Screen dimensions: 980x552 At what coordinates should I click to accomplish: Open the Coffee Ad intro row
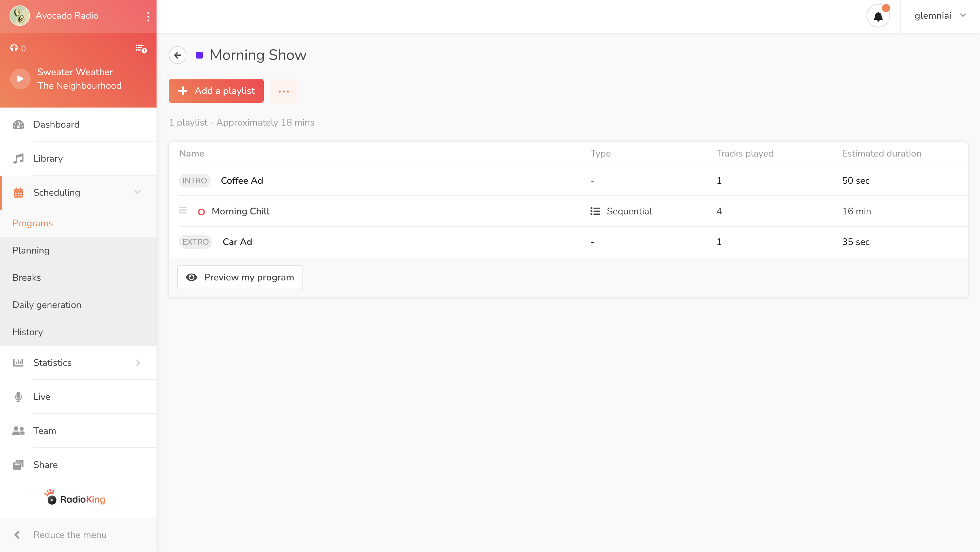[x=568, y=181]
